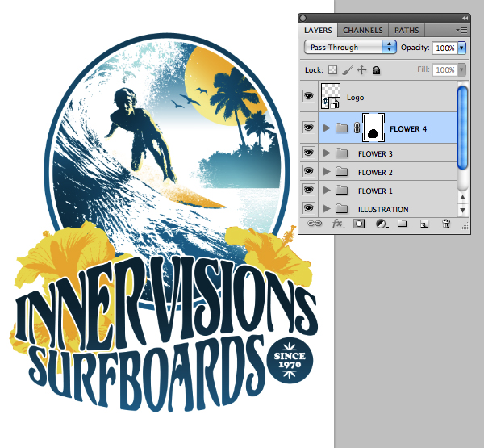Image resolution: width=484 pixels, height=448 pixels.
Task: Click the link layers icon at panel bottom
Action: [315, 224]
